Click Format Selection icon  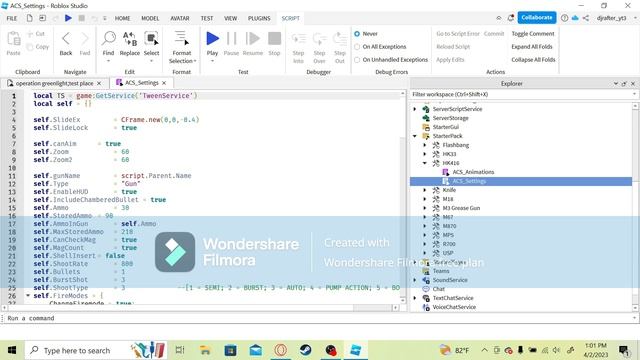coord(182,38)
